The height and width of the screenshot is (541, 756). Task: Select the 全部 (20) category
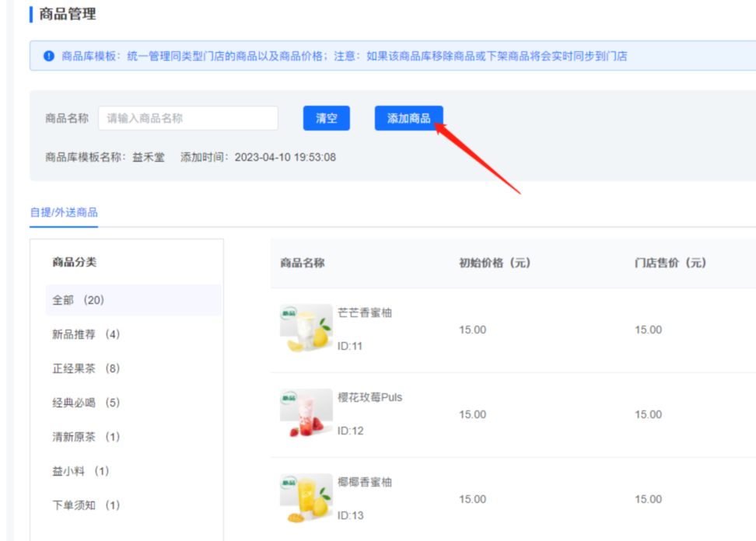coord(134,300)
